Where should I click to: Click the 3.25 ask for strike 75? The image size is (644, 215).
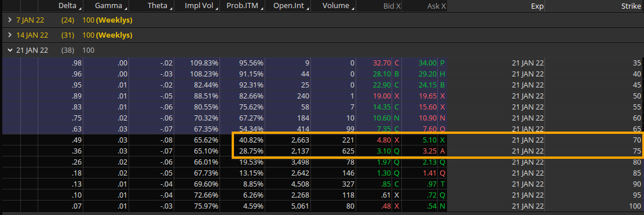(x=429, y=151)
